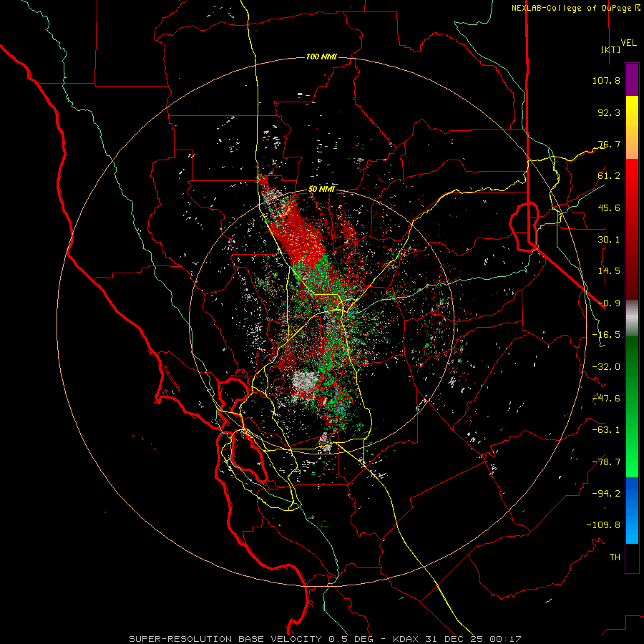Click the VEL legend title
Viewport: 644px width, 644px height.
click(628, 43)
